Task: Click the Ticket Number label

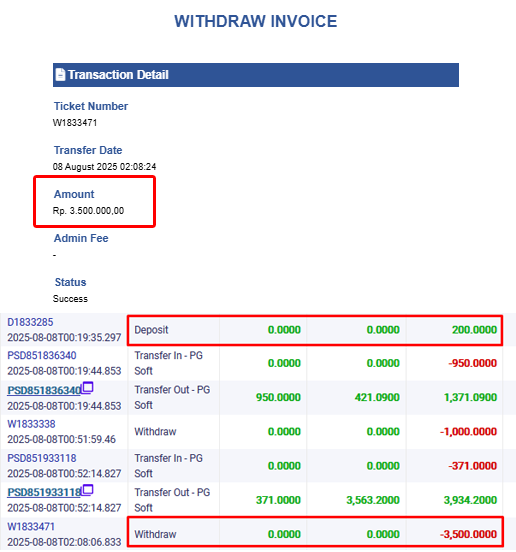Action: 91,106
